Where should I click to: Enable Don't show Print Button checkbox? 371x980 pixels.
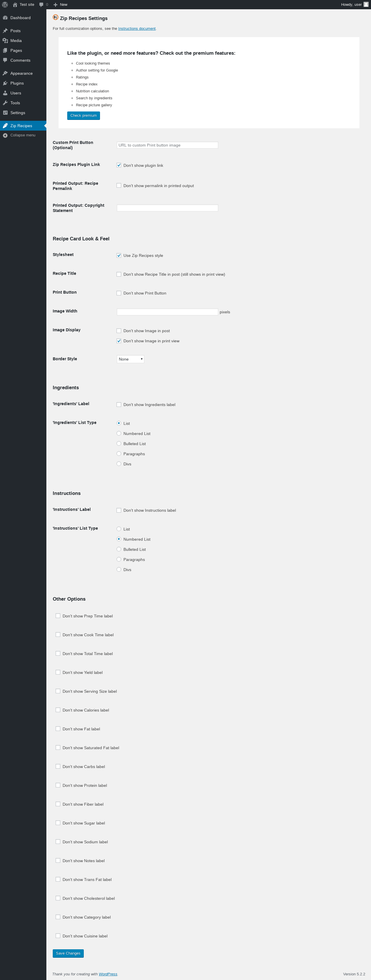click(119, 293)
